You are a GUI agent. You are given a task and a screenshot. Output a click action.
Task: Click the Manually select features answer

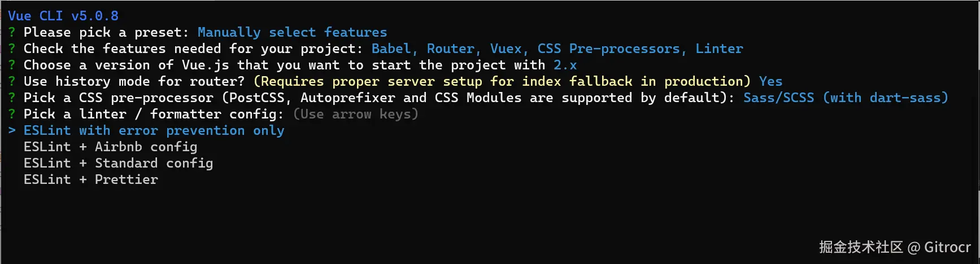(x=292, y=33)
